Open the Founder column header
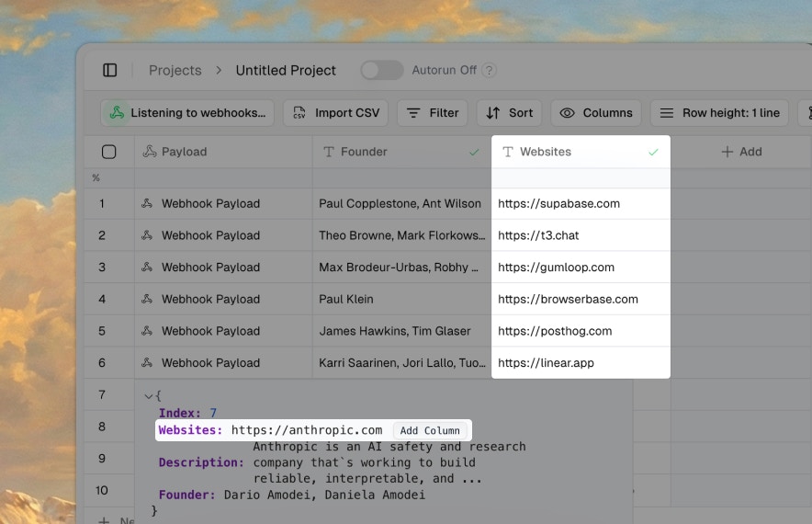Screen dimensions: 812x524 (x=401, y=152)
